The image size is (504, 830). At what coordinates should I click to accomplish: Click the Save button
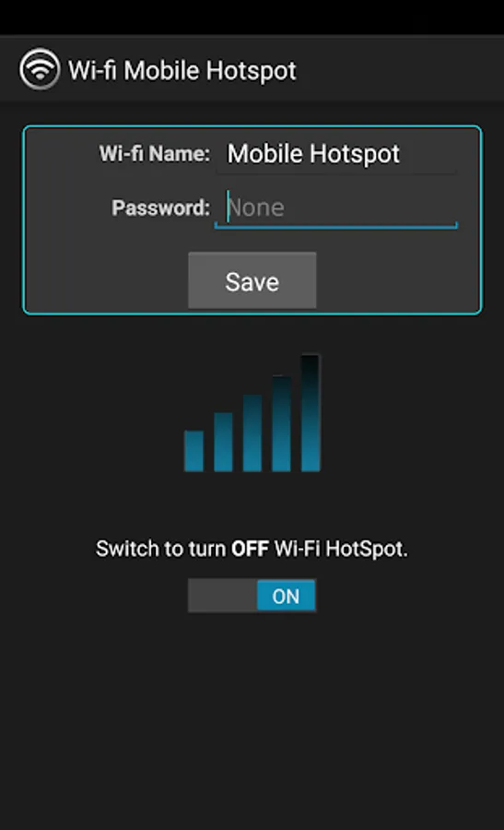252,280
